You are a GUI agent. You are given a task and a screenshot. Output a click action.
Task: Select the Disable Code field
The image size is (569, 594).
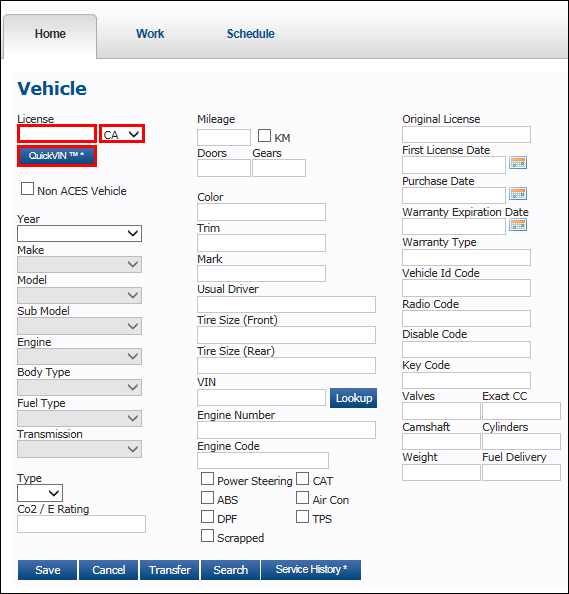(x=466, y=350)
